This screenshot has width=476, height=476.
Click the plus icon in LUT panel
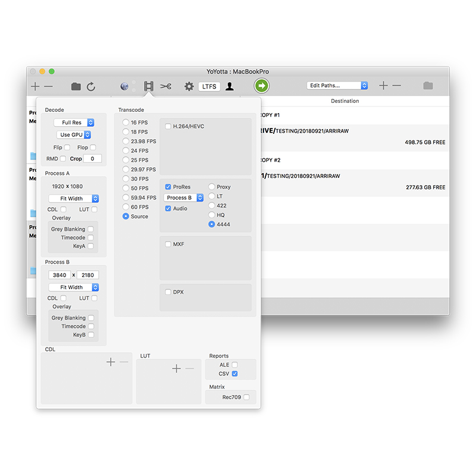176,369
